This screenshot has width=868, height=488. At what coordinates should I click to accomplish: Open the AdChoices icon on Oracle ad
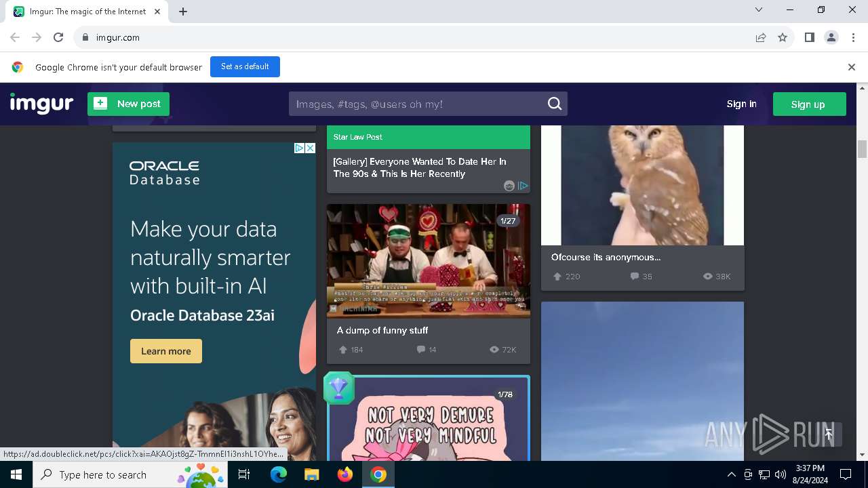(299, 148)
